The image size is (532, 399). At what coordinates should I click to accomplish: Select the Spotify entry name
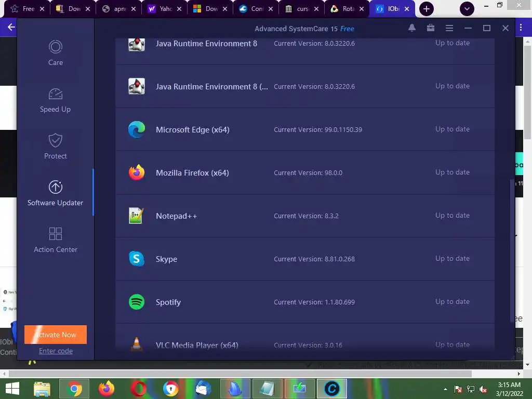[168, 302]
